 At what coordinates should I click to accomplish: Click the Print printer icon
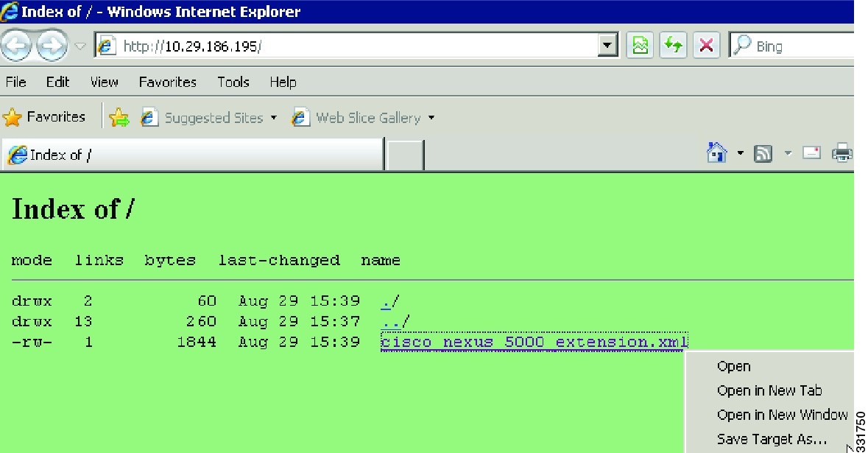842,152
